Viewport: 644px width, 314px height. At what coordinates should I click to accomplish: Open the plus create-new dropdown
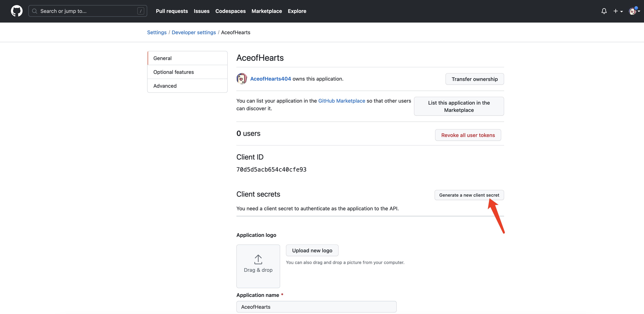(x=618, y=11)
